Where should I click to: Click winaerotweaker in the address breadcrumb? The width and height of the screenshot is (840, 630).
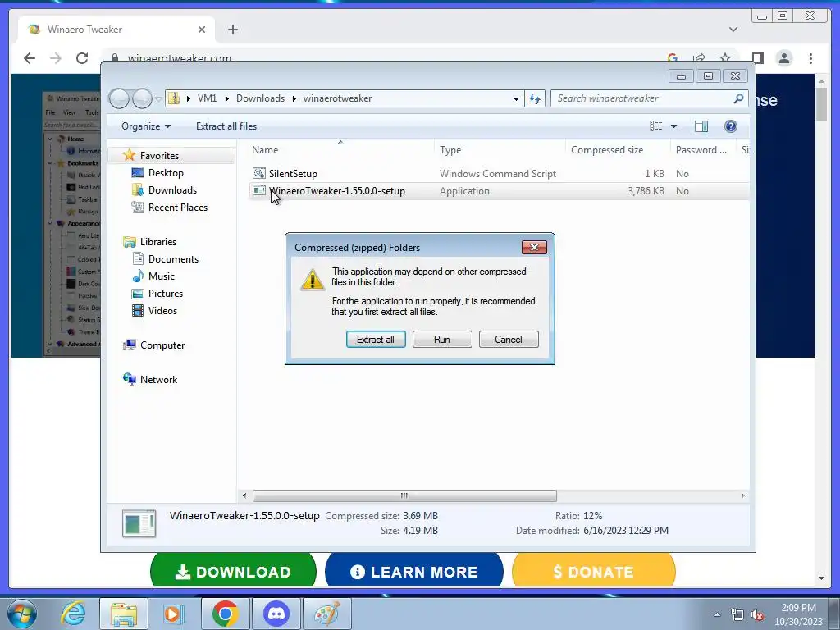[337, 98]
